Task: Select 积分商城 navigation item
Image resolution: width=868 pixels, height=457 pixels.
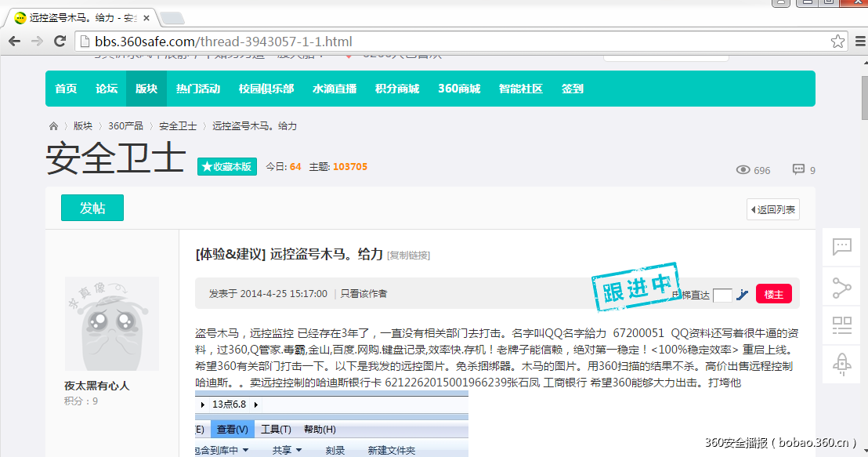Action: click(397, 89)
